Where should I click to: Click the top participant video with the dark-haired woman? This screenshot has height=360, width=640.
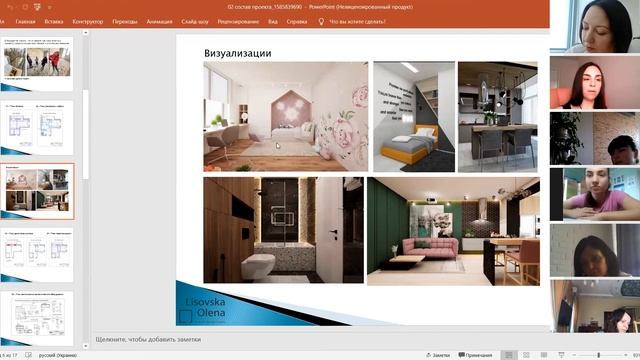pyautogui.click(x=595, y=27)
